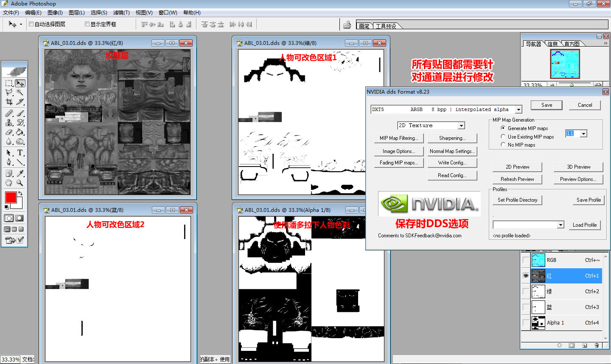Hide the 红 channel eye icon
611x364 pixels.
[x=526, y=276]
